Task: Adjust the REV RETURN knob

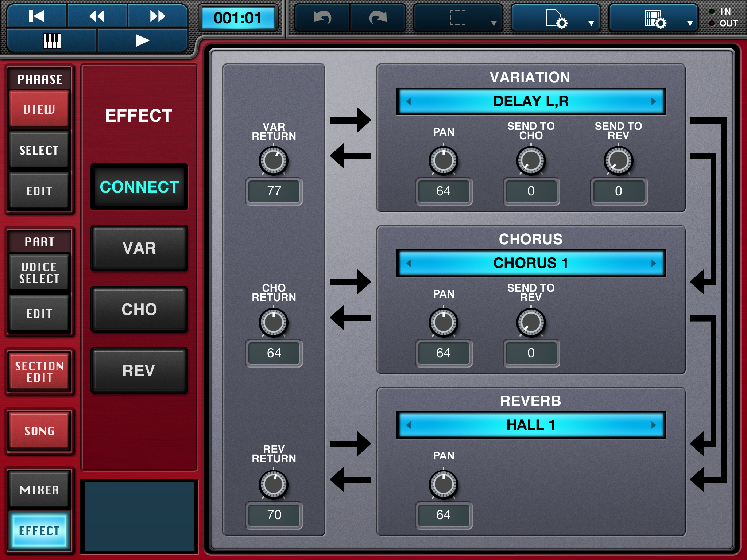Action: tap(274, 484)
